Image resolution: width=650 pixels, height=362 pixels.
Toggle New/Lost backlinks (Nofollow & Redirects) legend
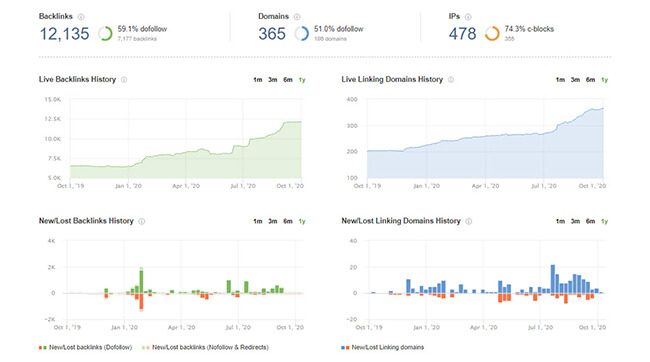(206, 347)
